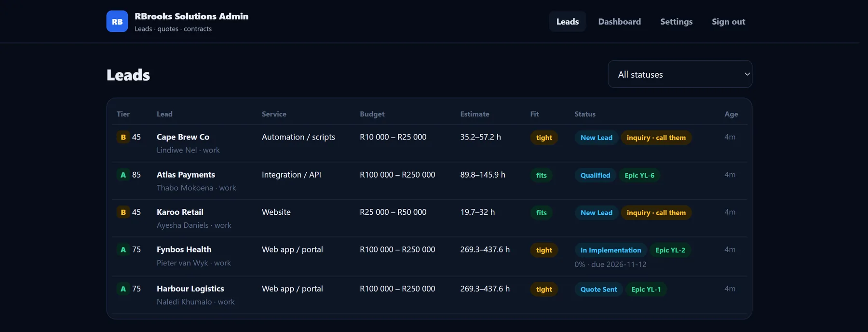Screen dimensions: 868x332
Task: Click the tier score 85
Action: tap(136, 175)
